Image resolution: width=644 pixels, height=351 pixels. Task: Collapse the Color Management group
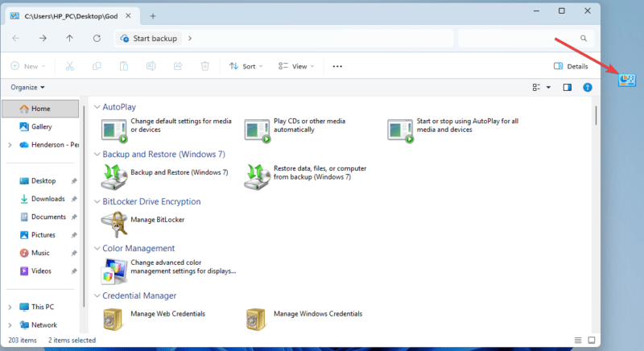[x=97, y=249]
